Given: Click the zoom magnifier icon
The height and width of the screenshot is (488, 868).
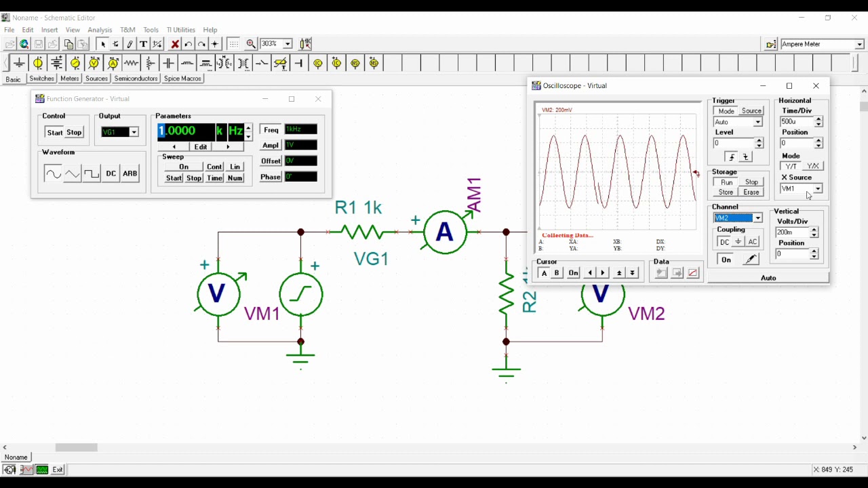Looking at the screenshot, I should pos(251,44).
